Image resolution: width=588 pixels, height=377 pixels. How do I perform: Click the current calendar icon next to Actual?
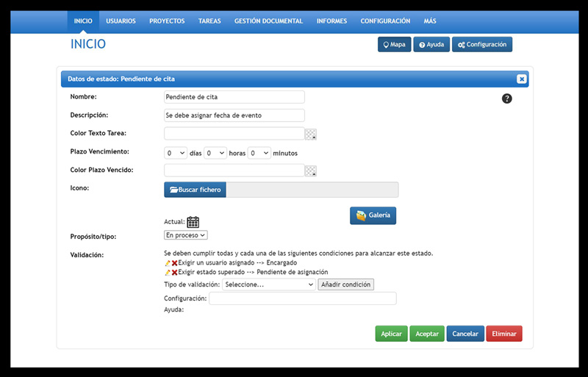coord(193,222)
